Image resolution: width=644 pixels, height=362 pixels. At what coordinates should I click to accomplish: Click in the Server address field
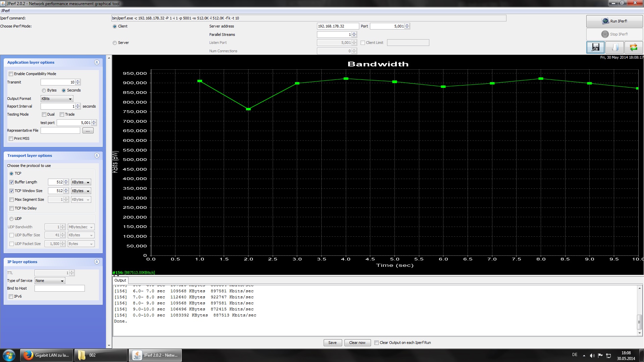point(337,26)
